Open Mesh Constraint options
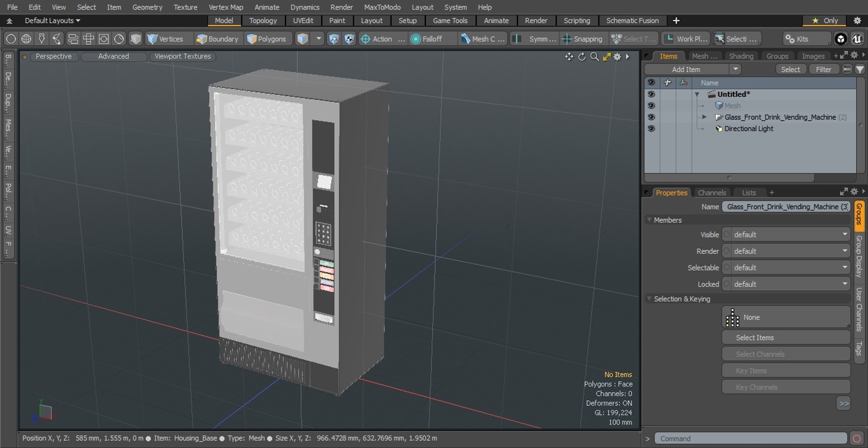This screenshot has height=448, width=868. (x=483, y=39)
